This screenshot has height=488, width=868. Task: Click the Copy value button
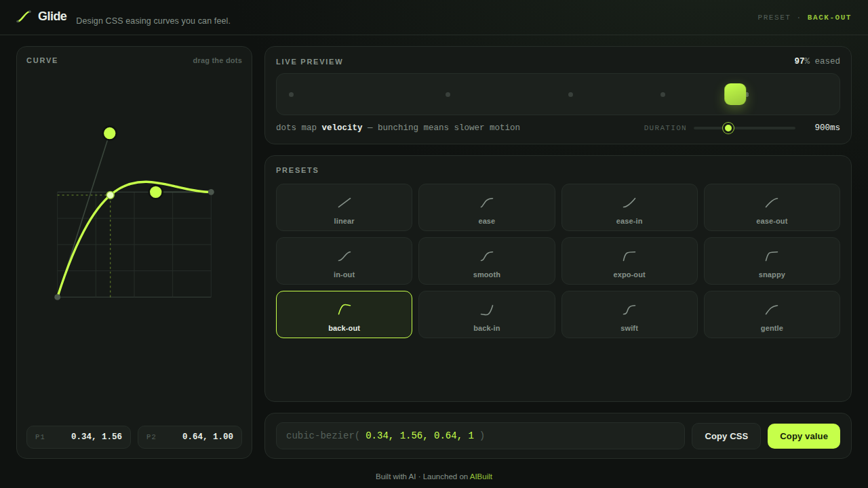[804, 436]
